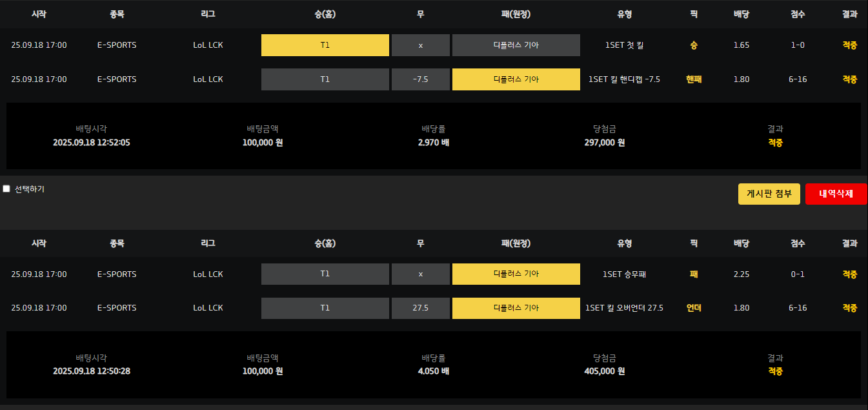Click the 게시판 첨부 button

pos(769,194)
